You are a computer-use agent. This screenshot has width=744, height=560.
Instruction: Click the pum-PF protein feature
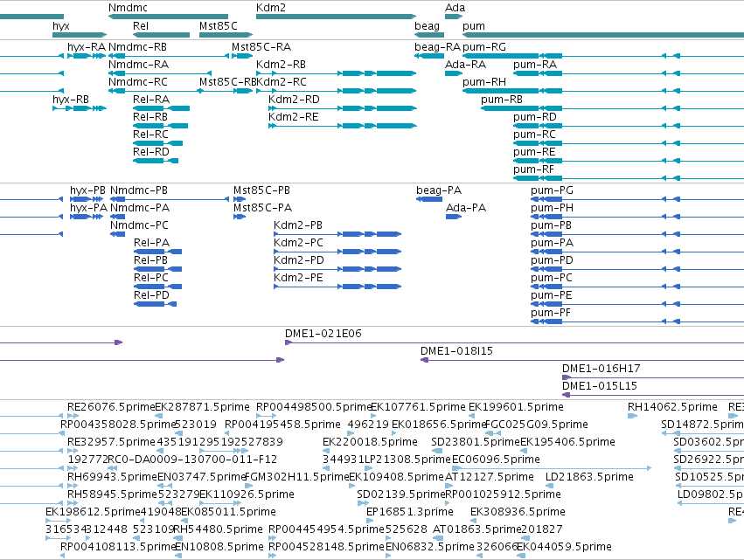coord(637,321)
